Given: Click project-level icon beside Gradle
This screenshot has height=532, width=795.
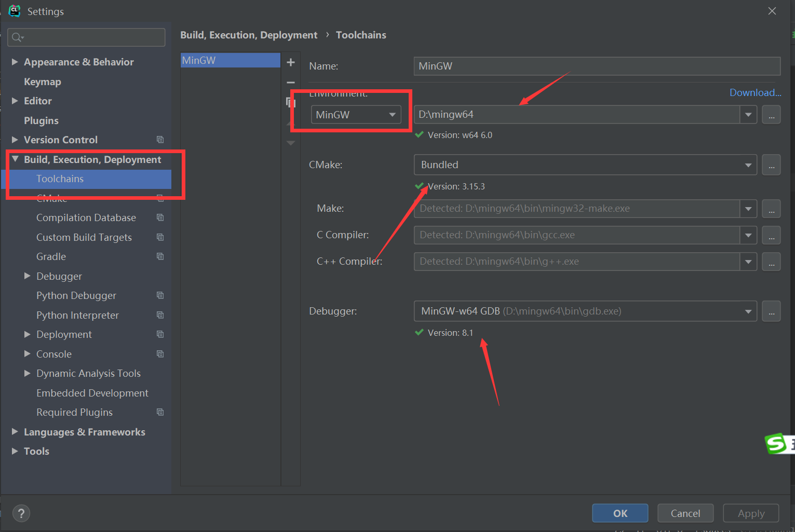Looking at the screenshot, I should [x=160, y=256].
